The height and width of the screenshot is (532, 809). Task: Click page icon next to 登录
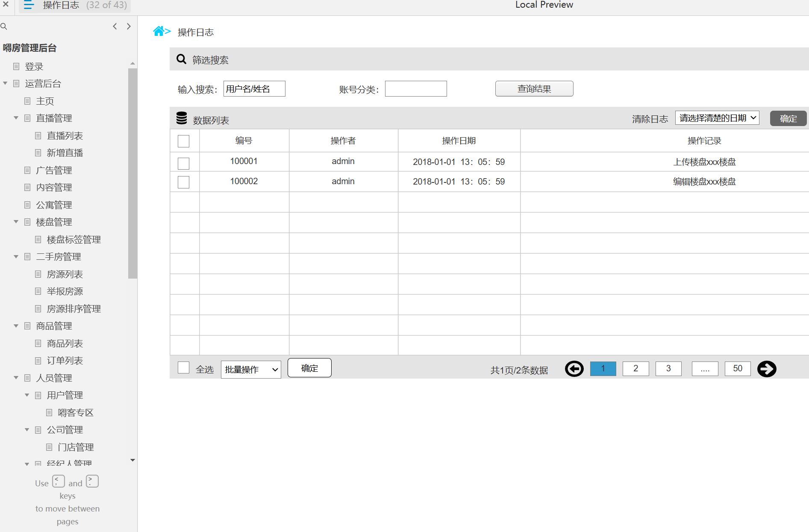pos(16,66)
